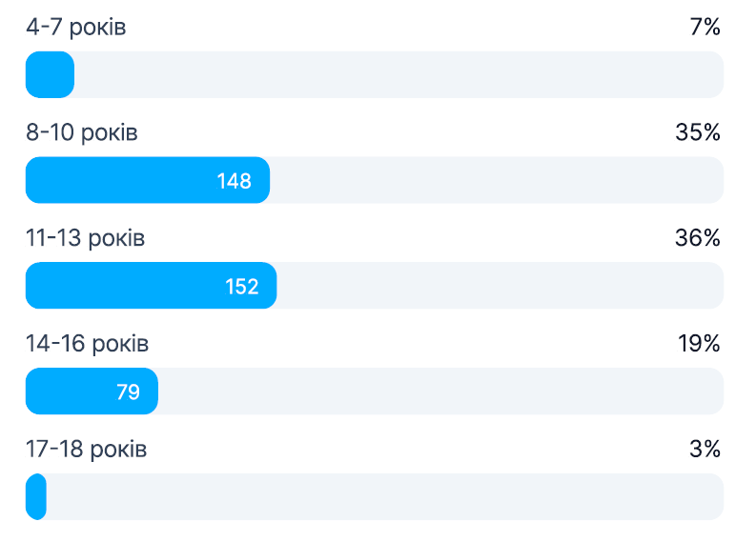Viewport: 756px width, 542px height.
Task: Click the 35% percentage value
Action: [698, 133]
